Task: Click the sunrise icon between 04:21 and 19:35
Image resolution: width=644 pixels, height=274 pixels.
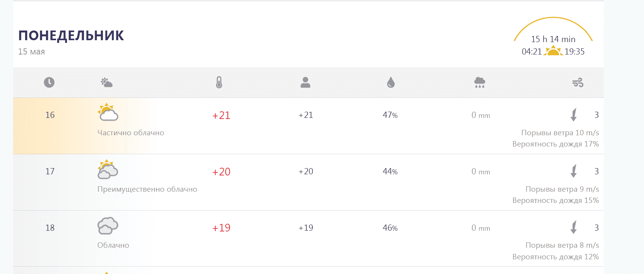Action: 553,51
